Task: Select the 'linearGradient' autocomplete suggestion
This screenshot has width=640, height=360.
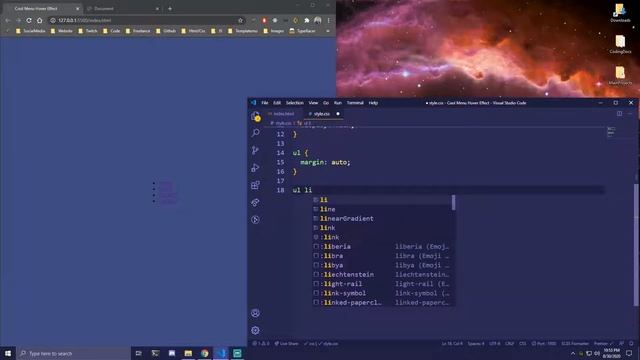Action: (384, 218)
